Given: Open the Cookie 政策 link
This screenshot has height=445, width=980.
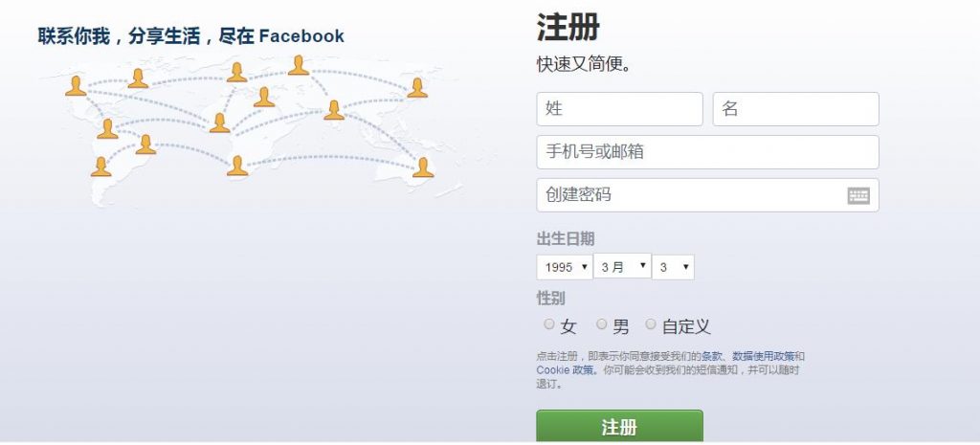Looking at the screenshot, I should (565, 369).
